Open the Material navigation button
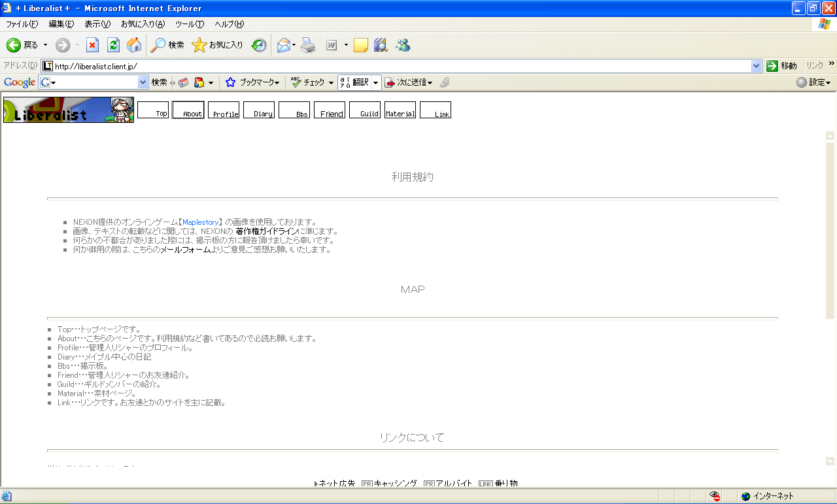837x504 pixels. pyautogui.click(x=400, y=110)
